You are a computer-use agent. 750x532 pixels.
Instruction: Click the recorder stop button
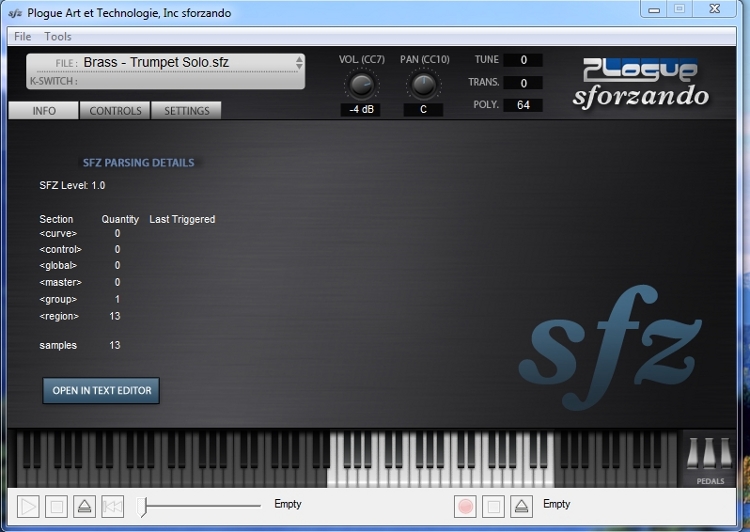493,506
